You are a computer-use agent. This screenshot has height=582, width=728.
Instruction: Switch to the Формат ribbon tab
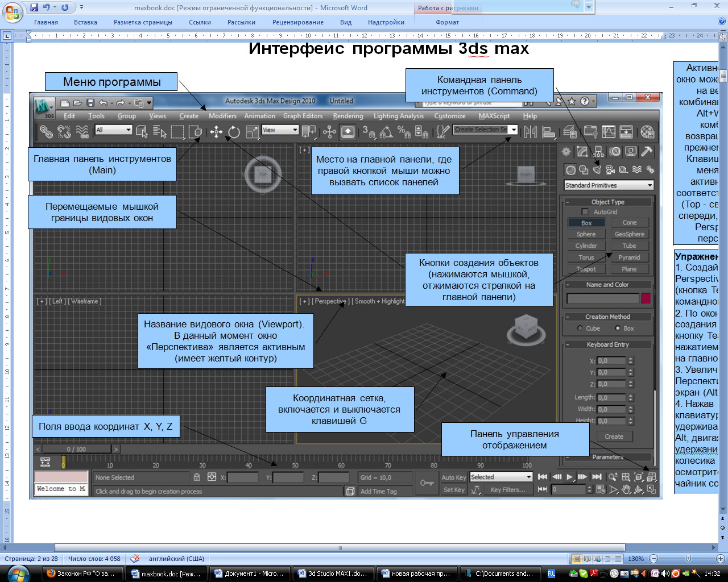click(447, 22)
